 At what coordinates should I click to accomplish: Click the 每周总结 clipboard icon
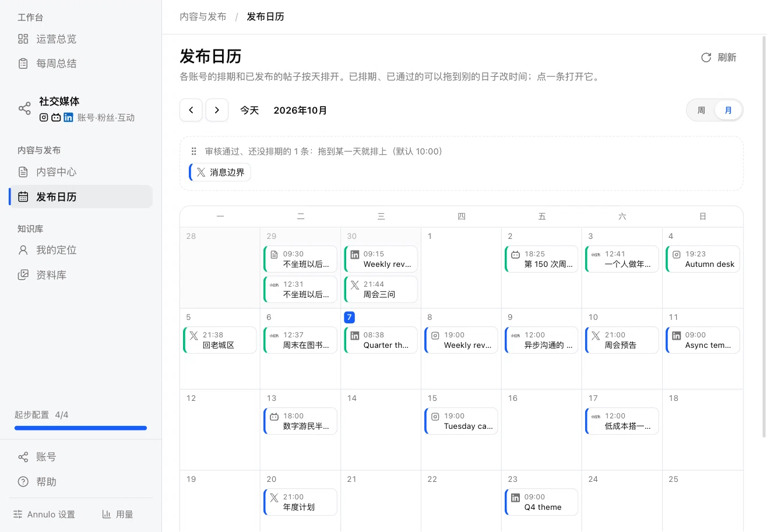pos(23,64)
